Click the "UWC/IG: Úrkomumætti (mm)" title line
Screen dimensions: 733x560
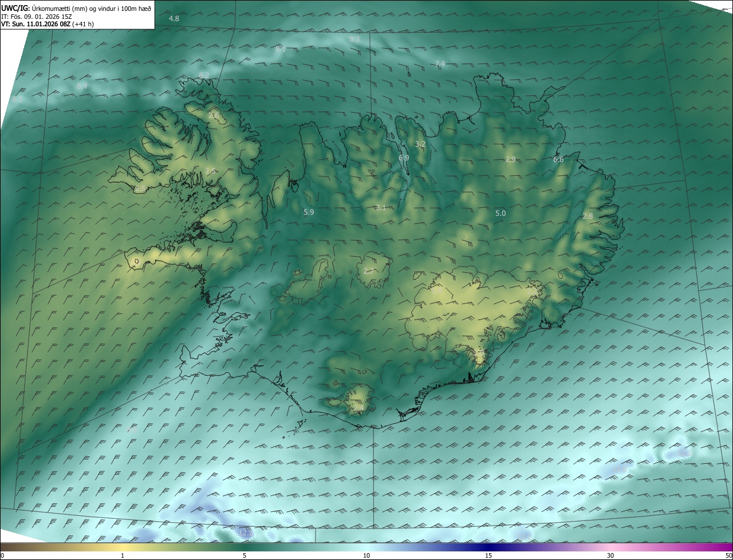tap(76, 8)
